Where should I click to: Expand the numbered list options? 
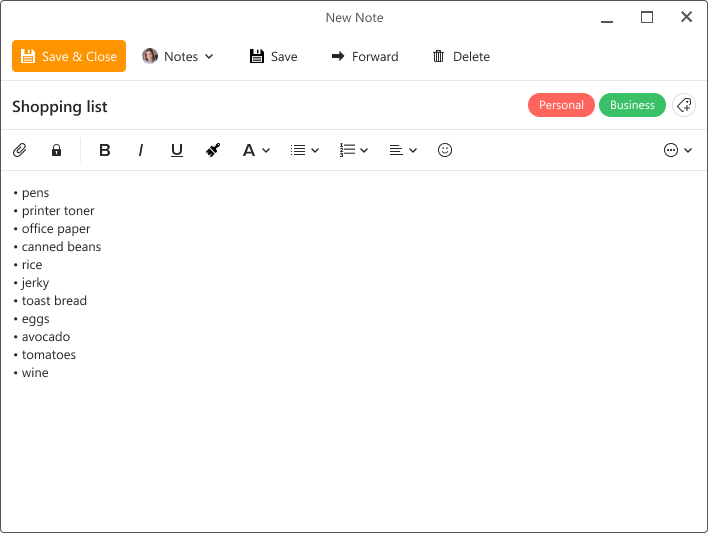pos(354,150)
